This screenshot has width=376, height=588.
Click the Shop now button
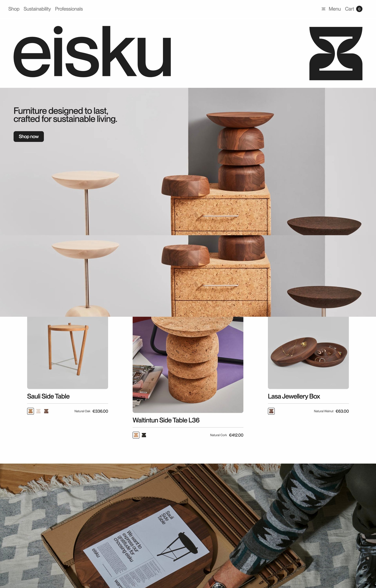click(x=29, y=137)
